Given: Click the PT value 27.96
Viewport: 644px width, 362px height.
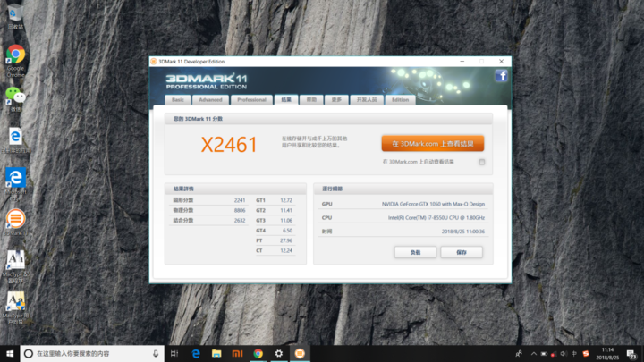Looking at the screenshot, I should [x=286, y=240].
